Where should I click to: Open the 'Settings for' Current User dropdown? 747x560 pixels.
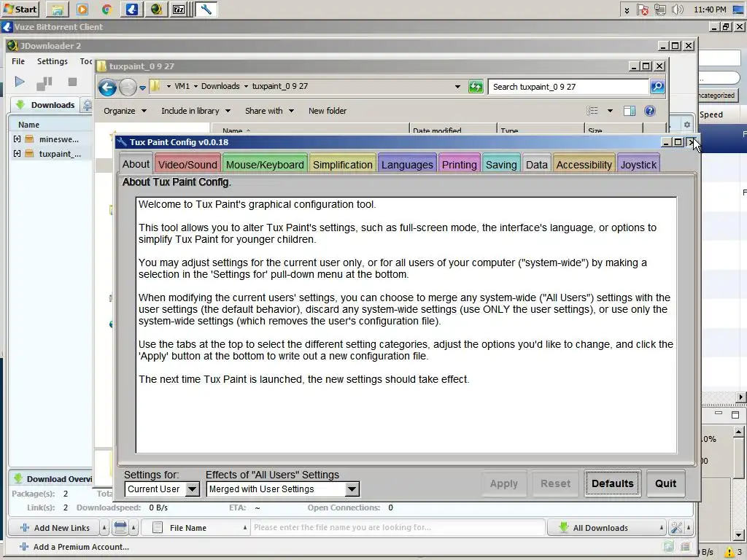pyautogui.click(x=162, y=489)
